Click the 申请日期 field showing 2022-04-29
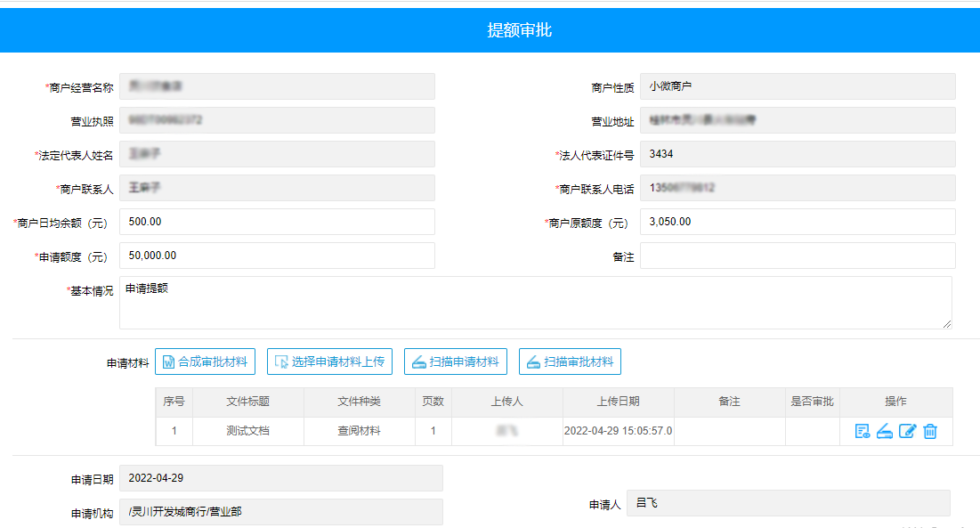The width and height of the screenshot is (980, 528). pyautogui.click(x=280, y=478)
